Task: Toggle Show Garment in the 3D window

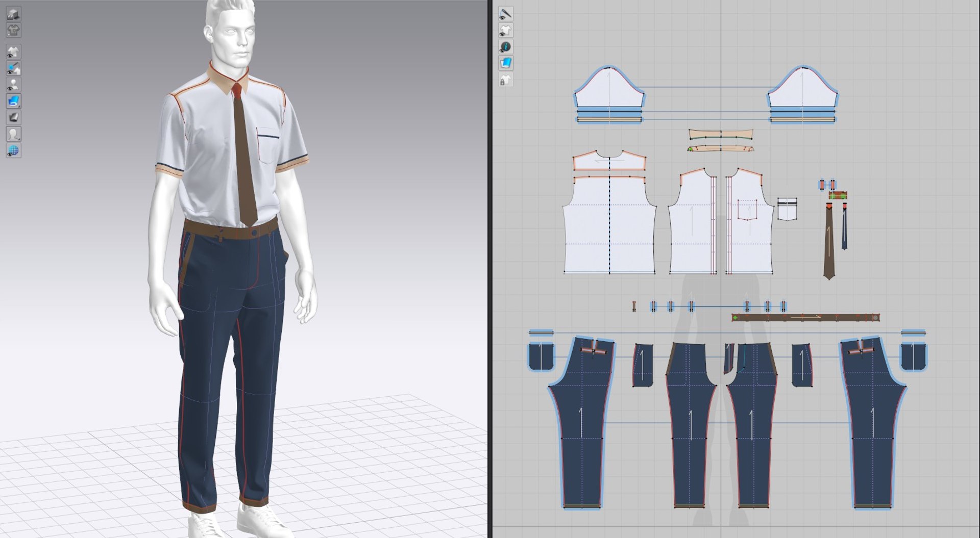Action: tap(13, 52)
